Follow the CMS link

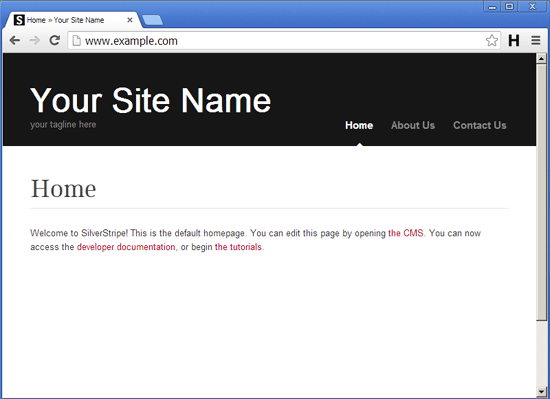point(406,233)
